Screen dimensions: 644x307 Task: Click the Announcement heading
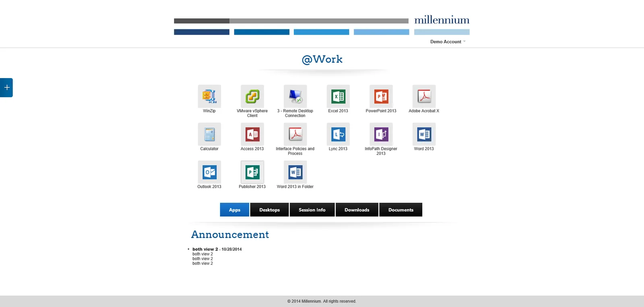[230, 235]
